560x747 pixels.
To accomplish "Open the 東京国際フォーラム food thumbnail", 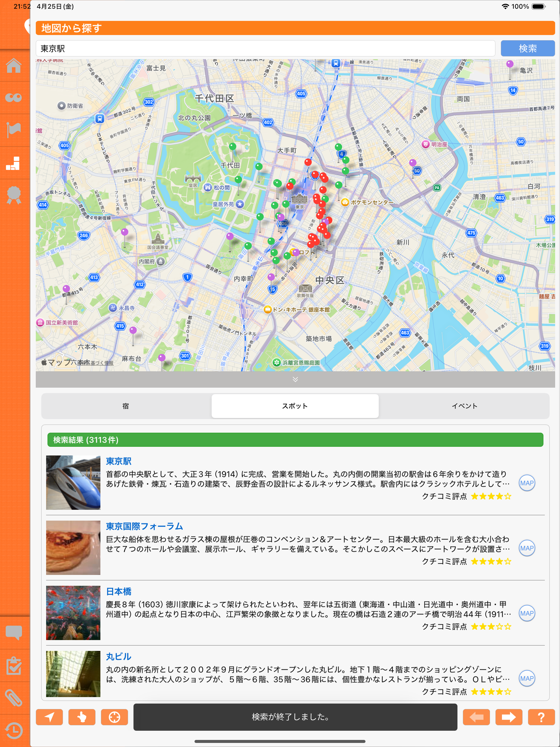I will click(x=73, y=548).
